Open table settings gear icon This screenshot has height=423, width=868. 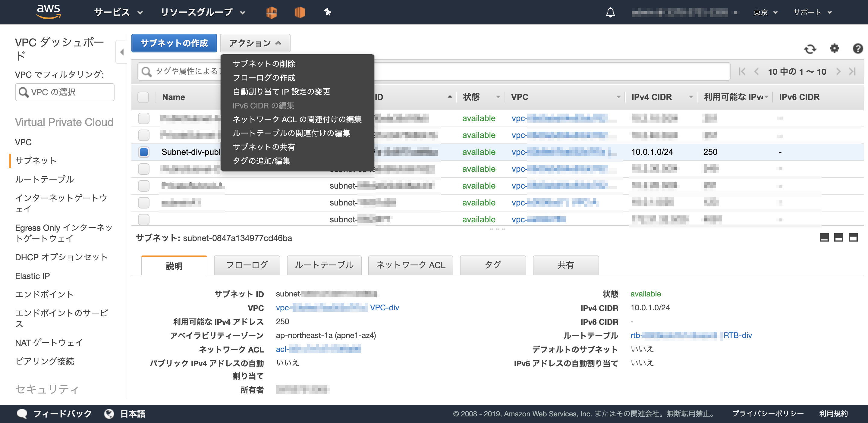[x=834, y=49]
